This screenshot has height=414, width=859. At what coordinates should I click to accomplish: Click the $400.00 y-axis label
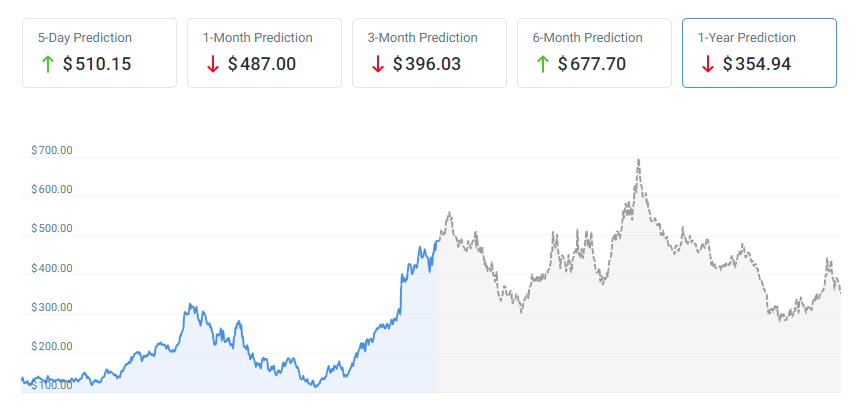pos(52,268)
